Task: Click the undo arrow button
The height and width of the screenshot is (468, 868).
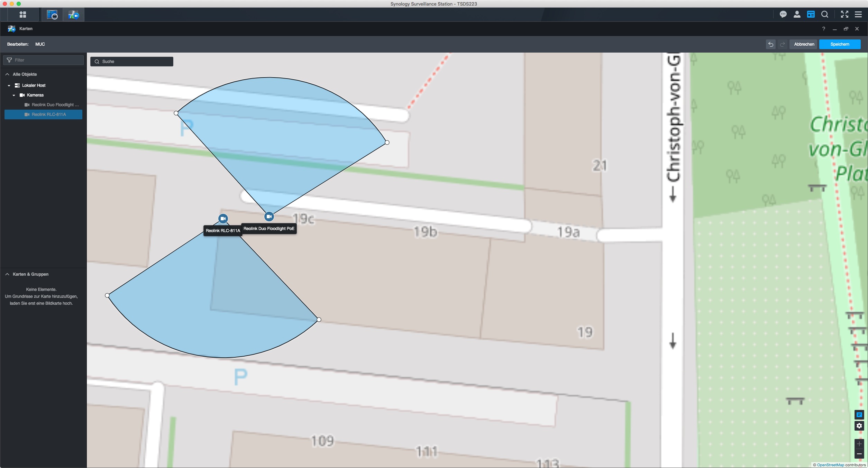Action: click(771, 44)
